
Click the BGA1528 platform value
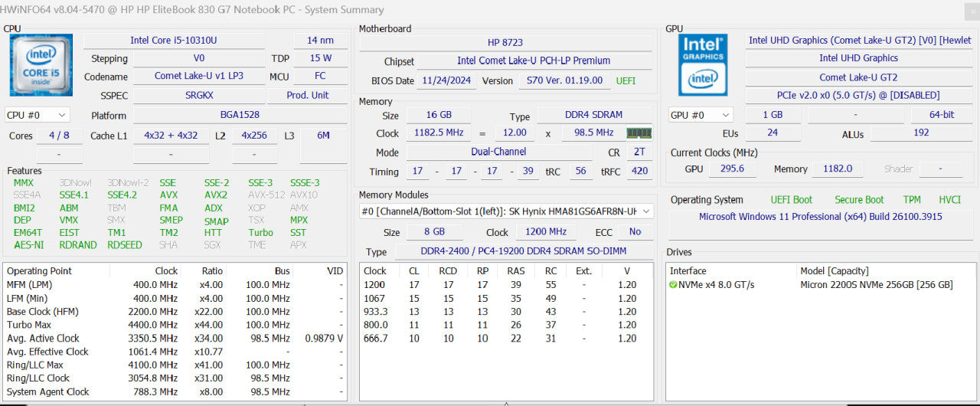tap(240, 115)
